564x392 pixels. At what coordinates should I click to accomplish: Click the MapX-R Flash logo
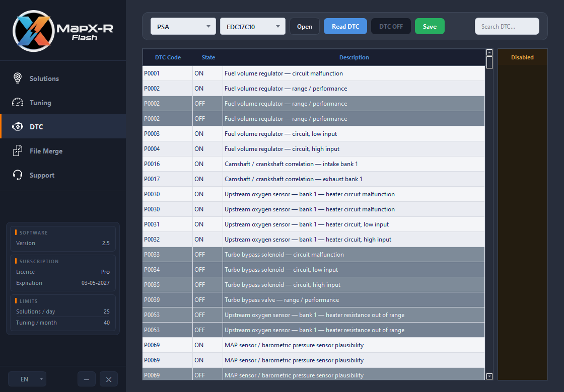tap(63, 31)
